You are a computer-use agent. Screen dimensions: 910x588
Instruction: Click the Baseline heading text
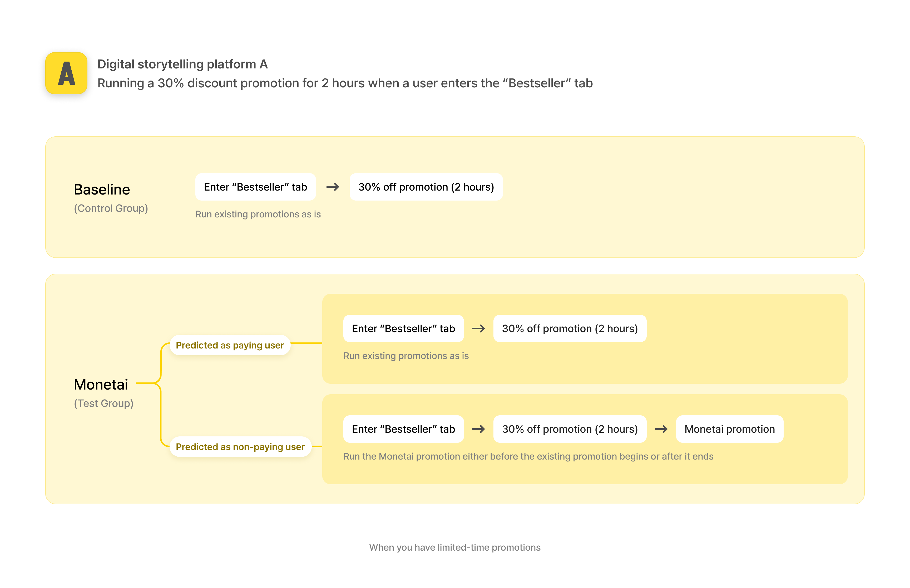pyautogui.click(x=102, y=190)
